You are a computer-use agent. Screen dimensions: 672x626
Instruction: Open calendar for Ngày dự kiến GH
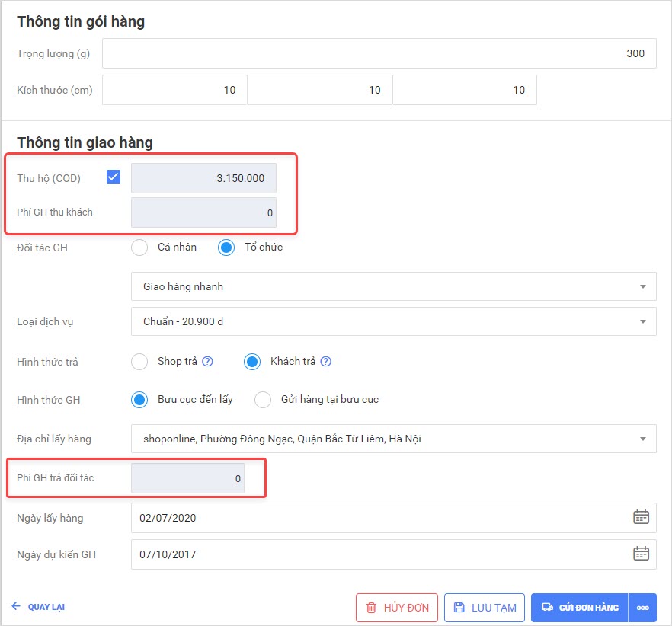pos(641,554)
